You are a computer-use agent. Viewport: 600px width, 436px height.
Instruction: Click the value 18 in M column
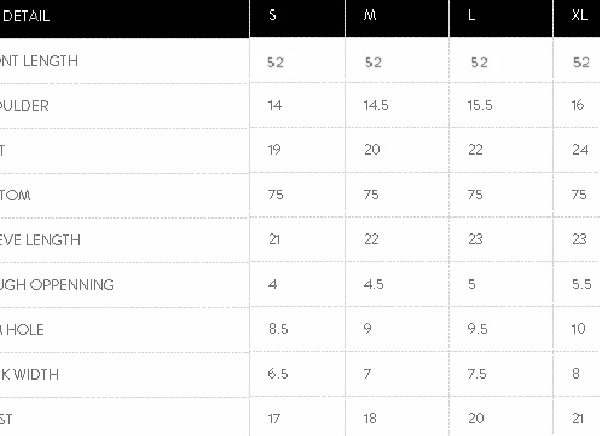coord(372,419)
